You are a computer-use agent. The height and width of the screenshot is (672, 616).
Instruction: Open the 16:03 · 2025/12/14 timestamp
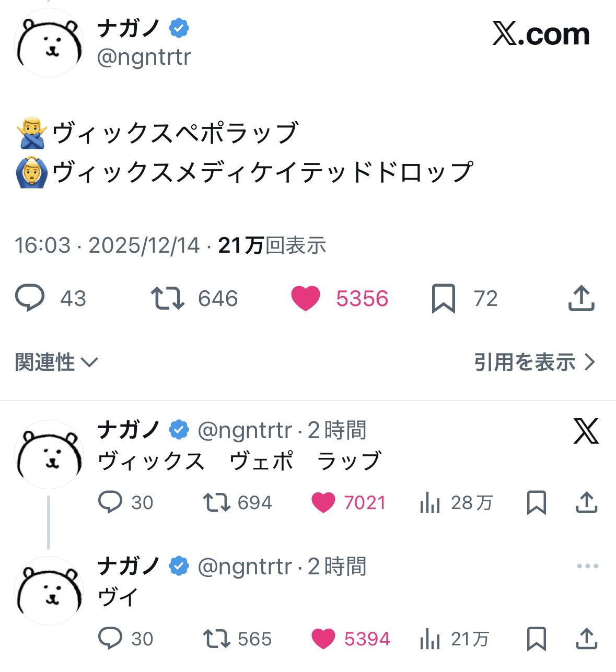pyautogui.click(x=107, y=245)
